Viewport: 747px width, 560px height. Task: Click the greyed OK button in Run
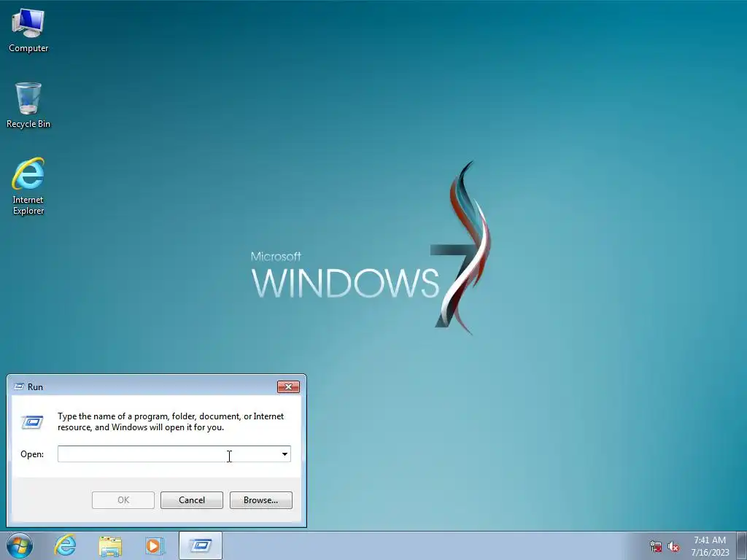[x=123, y=500]
